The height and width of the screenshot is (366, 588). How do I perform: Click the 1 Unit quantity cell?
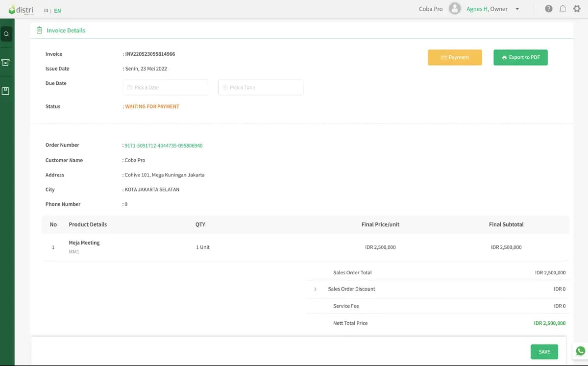point(203,247)
